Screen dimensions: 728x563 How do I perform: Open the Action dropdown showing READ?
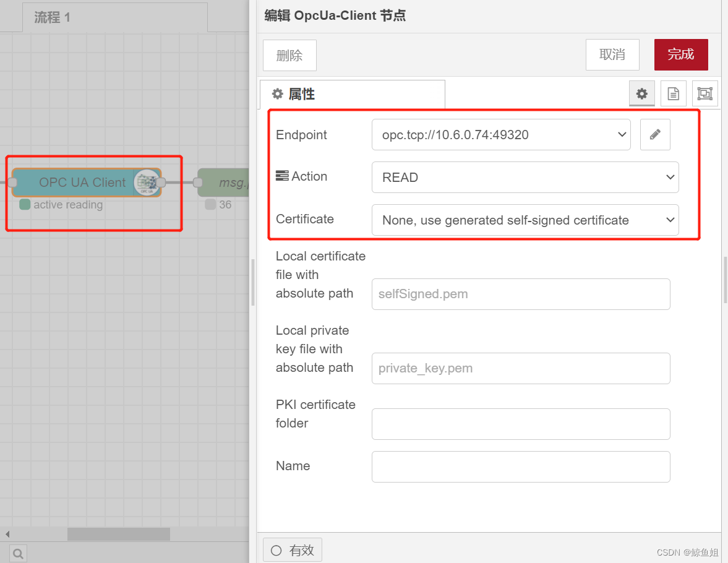(525, 178)
